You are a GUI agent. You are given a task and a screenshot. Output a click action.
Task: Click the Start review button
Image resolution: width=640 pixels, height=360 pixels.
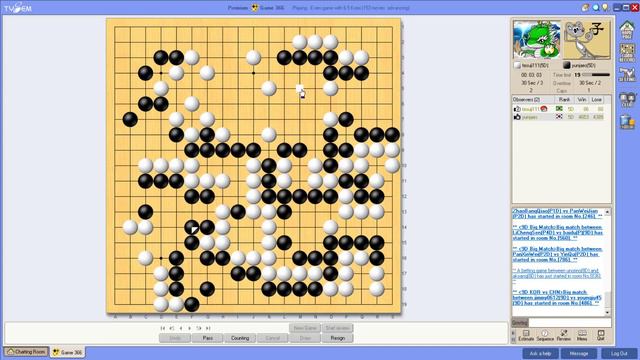tap(338, 328)
